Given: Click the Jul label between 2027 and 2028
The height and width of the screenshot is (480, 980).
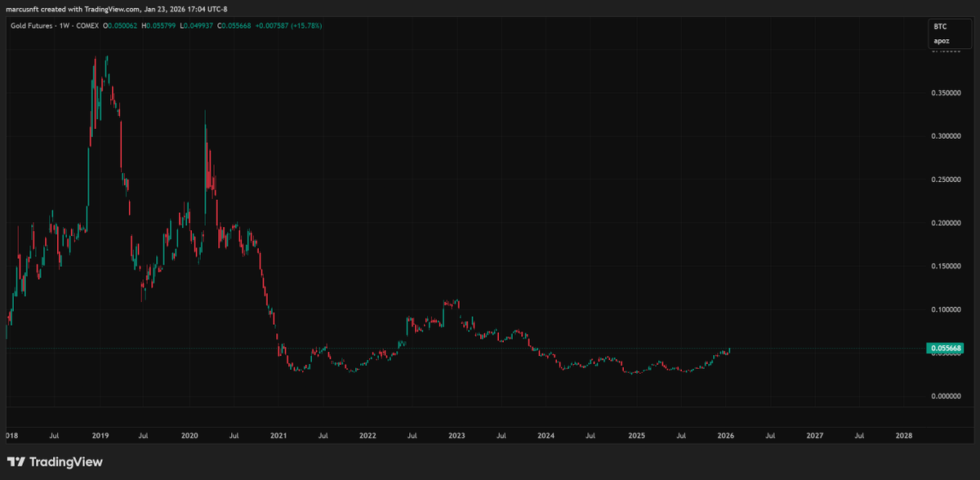Looking at the screenshot, I should click(x=858, y=436).
